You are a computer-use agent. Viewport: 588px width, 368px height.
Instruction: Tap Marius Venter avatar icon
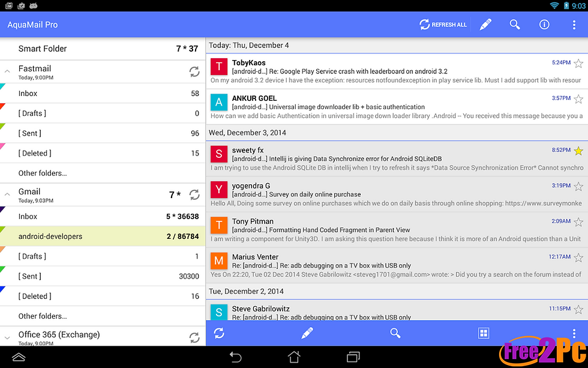219,261
